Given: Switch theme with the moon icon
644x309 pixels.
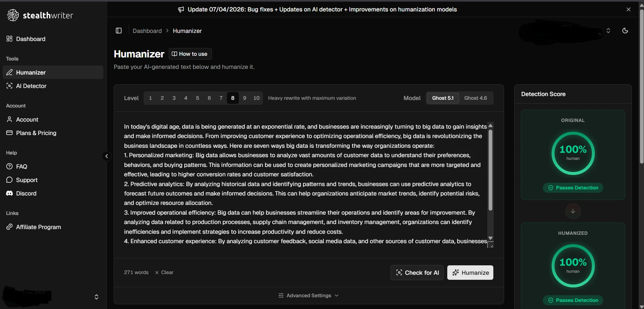Looking at the screenshot, I should 626,31.
